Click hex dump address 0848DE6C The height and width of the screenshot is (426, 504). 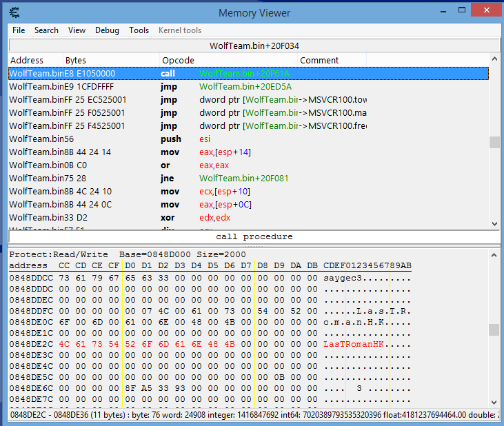coord(31,388)
